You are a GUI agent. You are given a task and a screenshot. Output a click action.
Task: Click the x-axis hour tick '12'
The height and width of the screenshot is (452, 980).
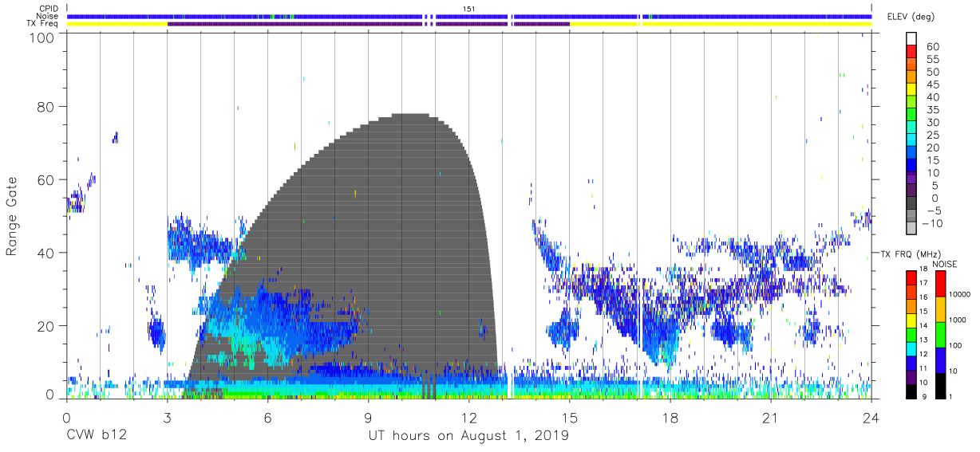click(469, 418)
